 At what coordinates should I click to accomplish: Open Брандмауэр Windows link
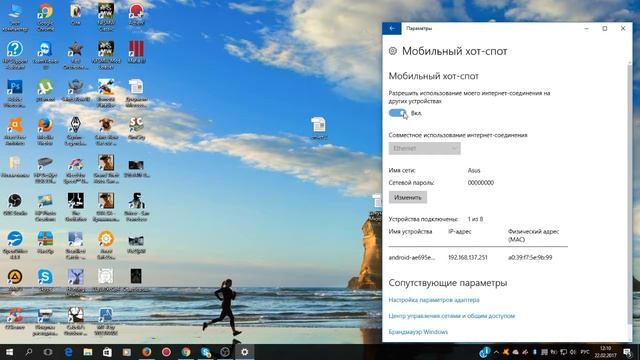tap(418, 332)
